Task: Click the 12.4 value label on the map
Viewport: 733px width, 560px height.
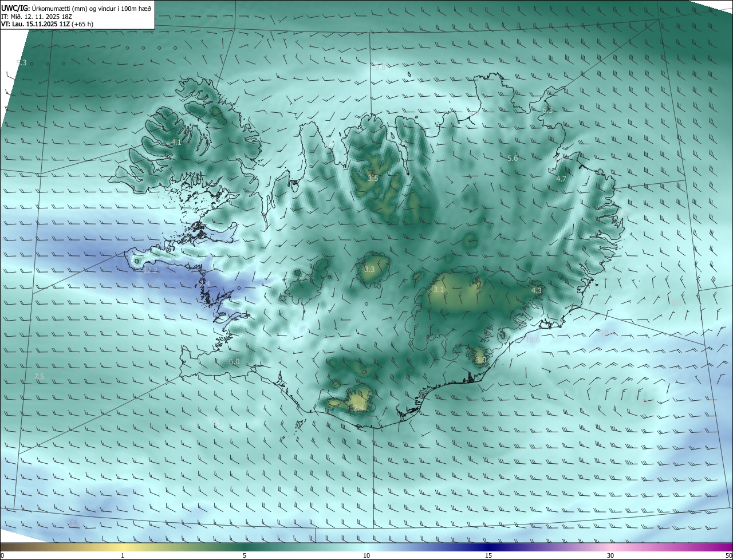Action: [204, 283]
